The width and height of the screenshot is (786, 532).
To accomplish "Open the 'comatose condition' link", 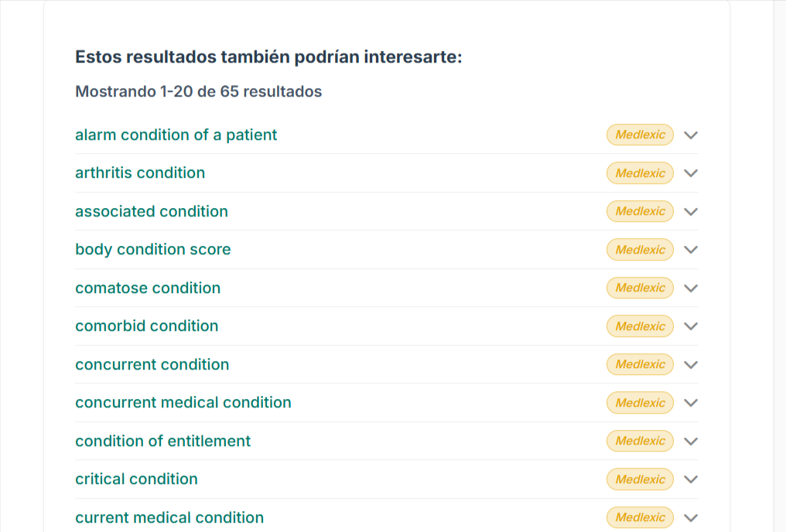I will (x=148, y=288).
